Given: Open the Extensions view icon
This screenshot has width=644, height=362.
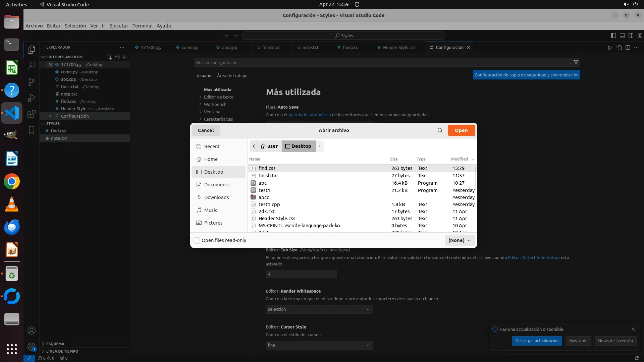Looking at the screenshot, I should click(x=31, y=114).
